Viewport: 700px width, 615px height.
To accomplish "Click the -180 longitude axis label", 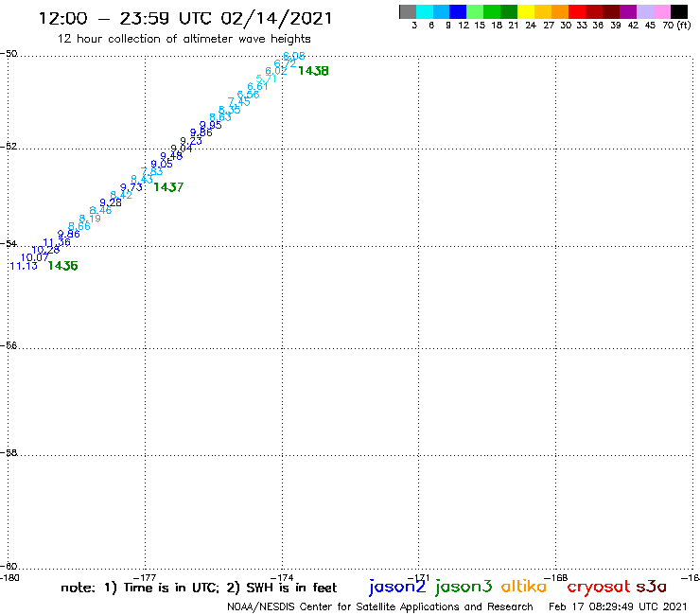I will (x=9, y=578).
